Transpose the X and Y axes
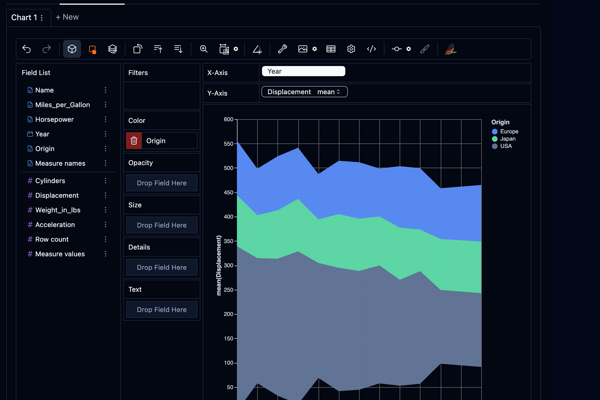This screenshot has height=400, width=600. 138,49
